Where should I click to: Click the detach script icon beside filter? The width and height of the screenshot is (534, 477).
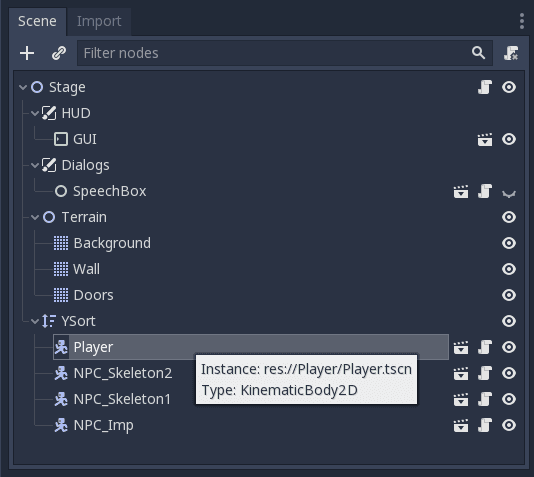click(x=511, y=53)
